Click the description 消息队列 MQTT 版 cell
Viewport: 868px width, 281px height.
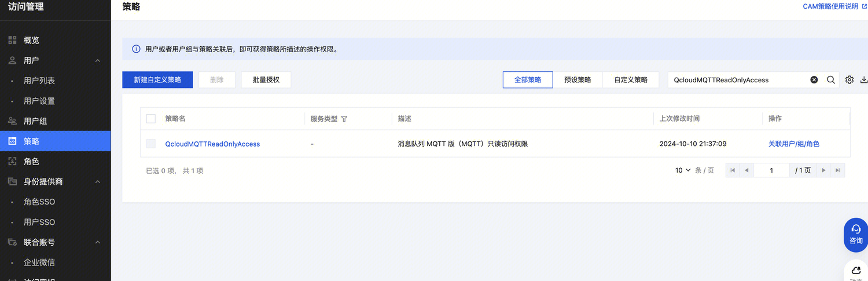pos(462,144)
